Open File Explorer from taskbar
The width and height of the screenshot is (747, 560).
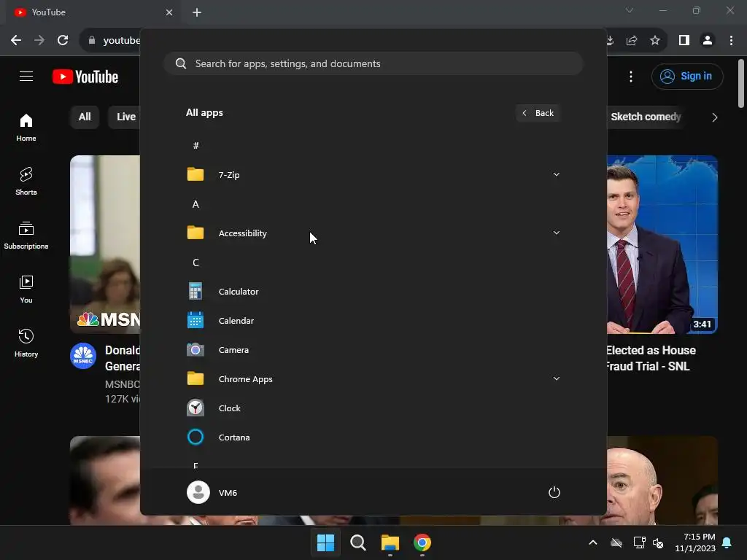point(390,542)
